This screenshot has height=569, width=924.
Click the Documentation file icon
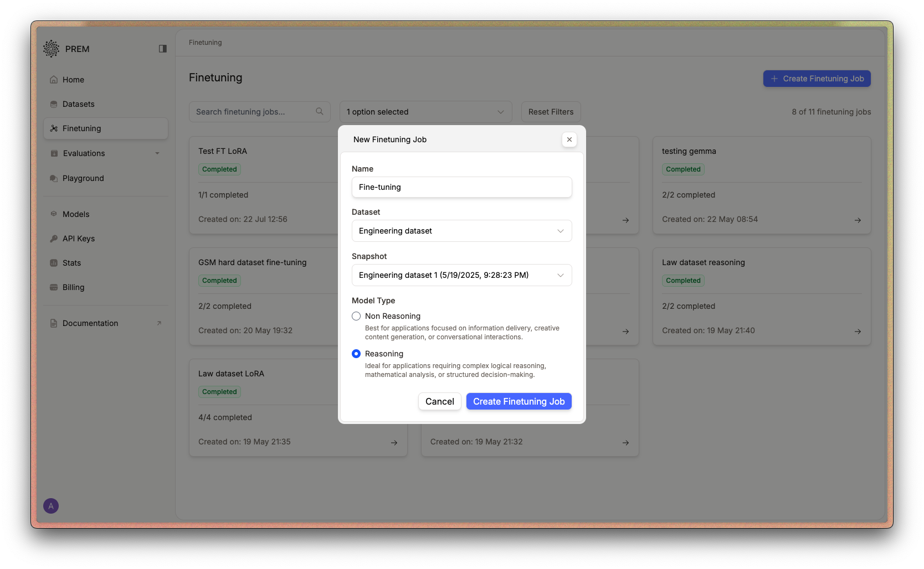point(54,323)
